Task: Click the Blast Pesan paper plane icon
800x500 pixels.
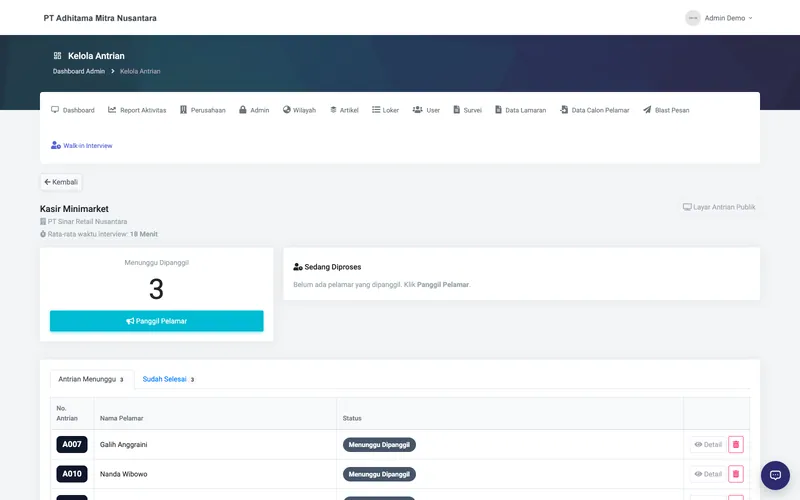Action: point(647,110)
